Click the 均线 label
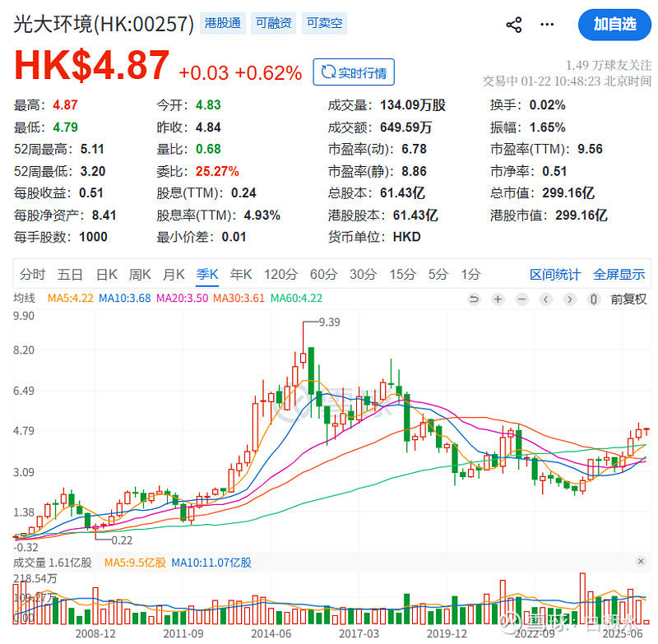 coord(24,299)
